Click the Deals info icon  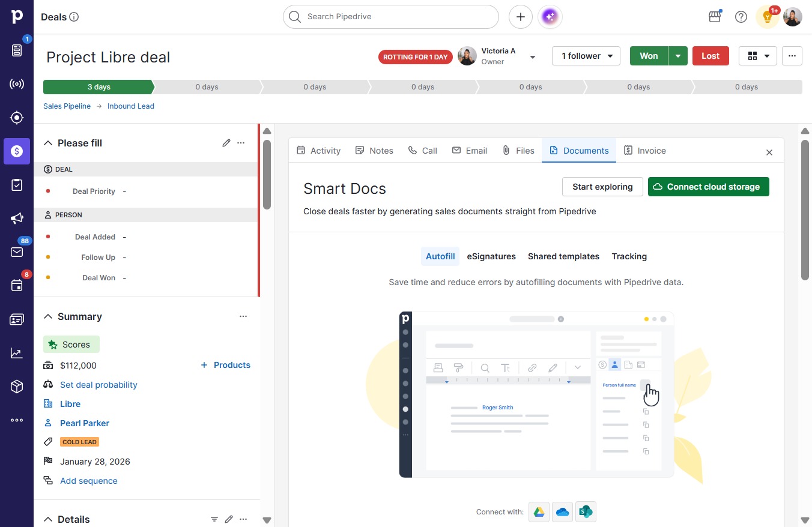click(74, 17)
